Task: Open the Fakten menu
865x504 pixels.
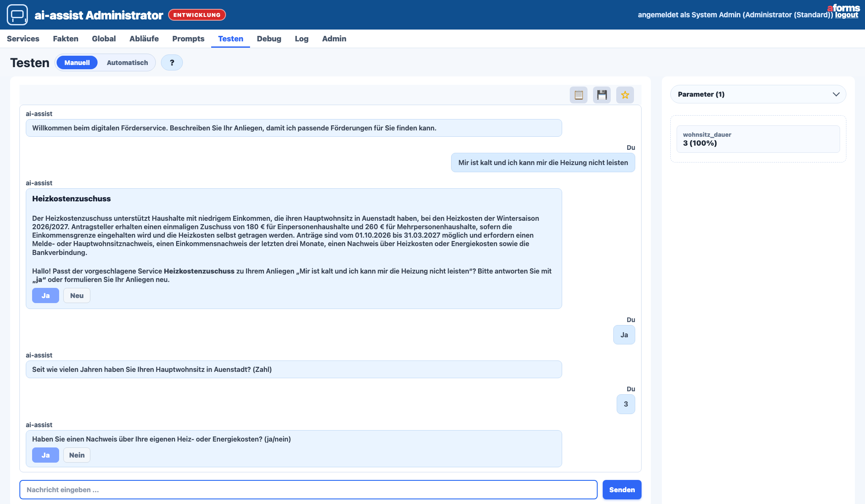Action: [65, 38]
